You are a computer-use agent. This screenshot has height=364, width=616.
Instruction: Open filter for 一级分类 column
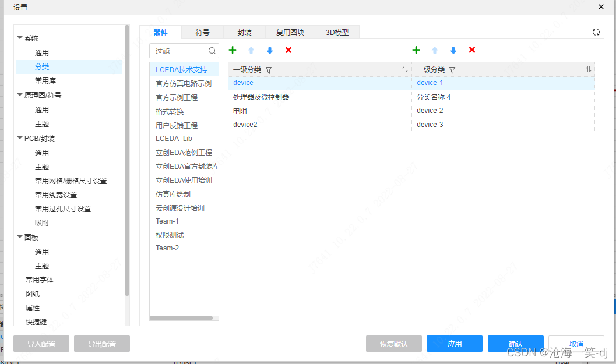[269, 70]
